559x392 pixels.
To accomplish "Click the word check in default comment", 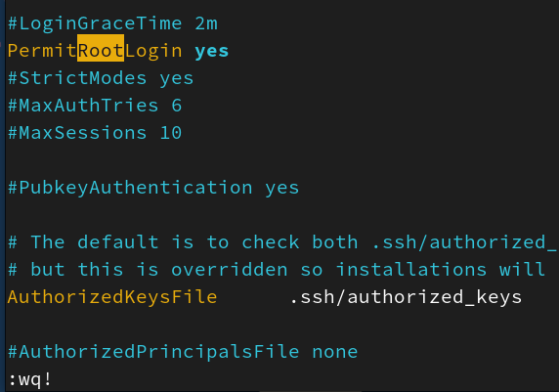I will pyautogui.click(x=271, y=242).
